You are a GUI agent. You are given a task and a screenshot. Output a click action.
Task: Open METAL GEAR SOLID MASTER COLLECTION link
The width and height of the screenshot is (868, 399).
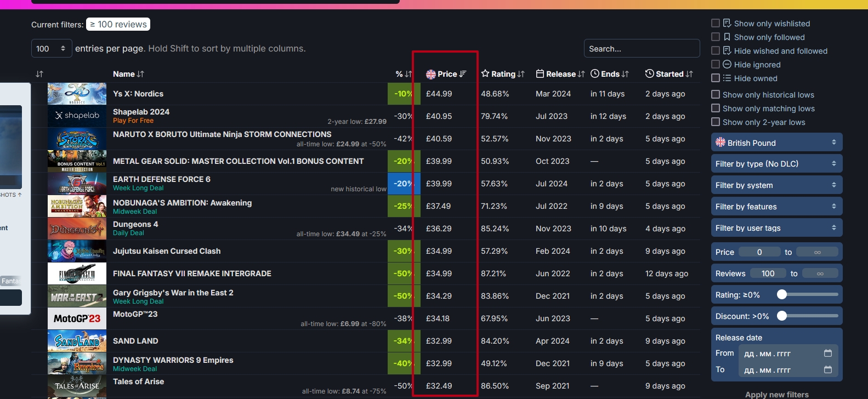tap(239, 161)
